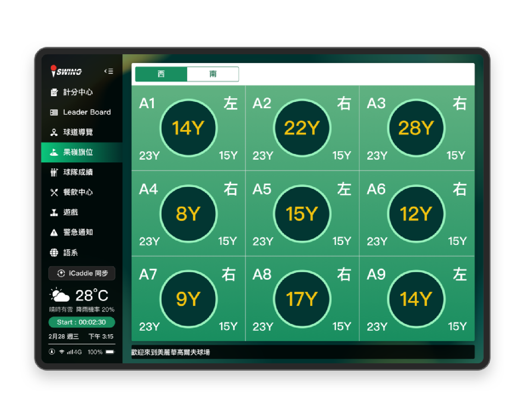This screenshot has height=420, width=525.
Task: Click the 左 label in A1 card
Action: pyautogui.click(x=231, y=104)
